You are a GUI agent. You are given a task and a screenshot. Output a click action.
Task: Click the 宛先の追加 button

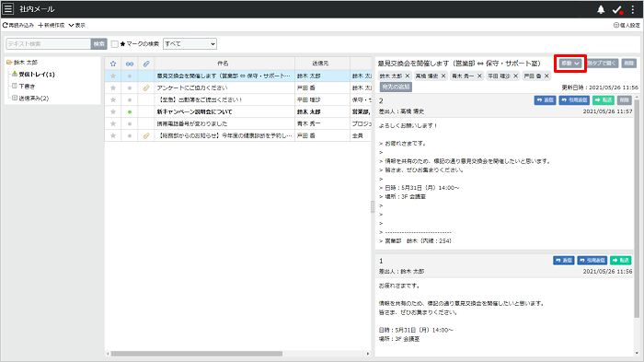pyautogui.click(x=396, y=88)
